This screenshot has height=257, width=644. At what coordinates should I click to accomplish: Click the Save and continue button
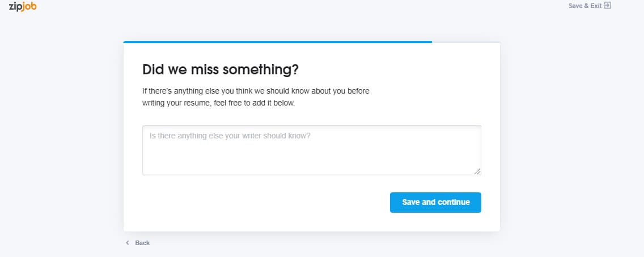435,203
